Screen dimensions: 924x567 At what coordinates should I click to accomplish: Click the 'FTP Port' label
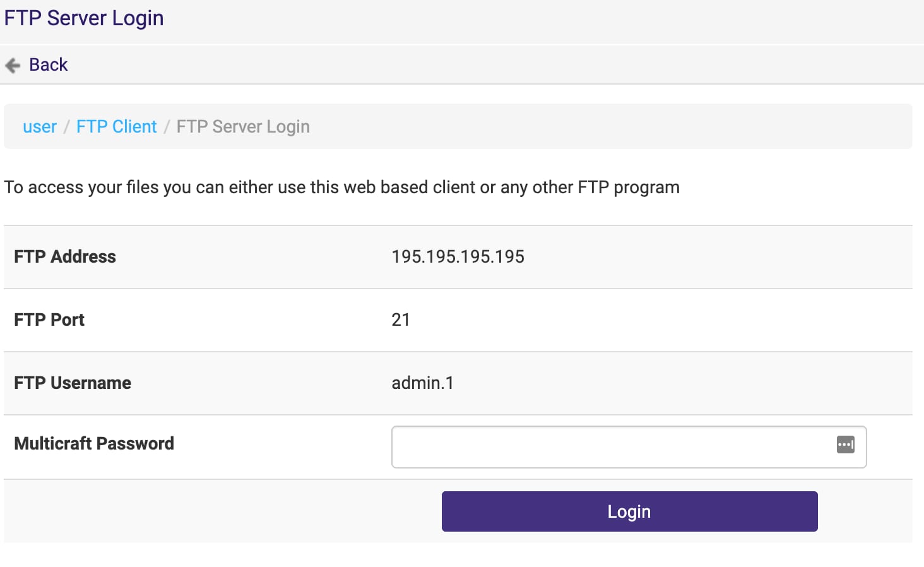click(x=49, y=320)
